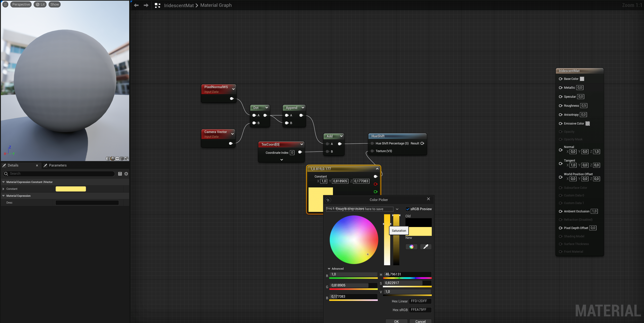Open the Show viewport menu
The height and width of the screenshot is (323, 644).
pyautogui.click(x=55, y=4)
